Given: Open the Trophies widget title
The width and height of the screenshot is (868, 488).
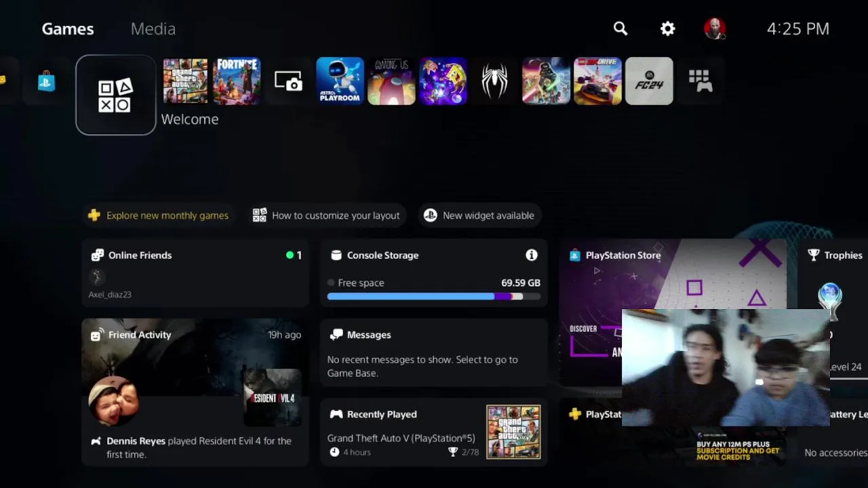Looking at the screenshot, I should 843,255.
